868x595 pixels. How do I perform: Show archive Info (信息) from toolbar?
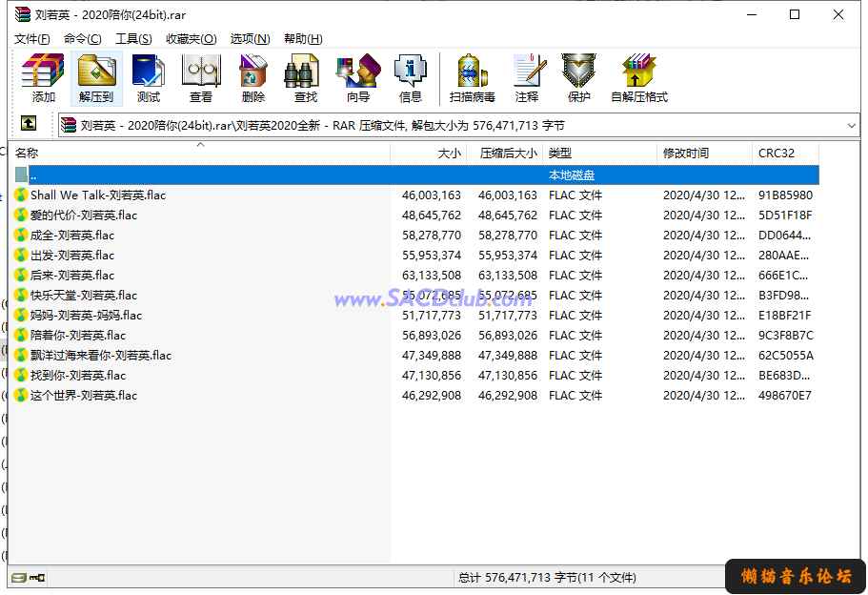[x=411, y=78]
